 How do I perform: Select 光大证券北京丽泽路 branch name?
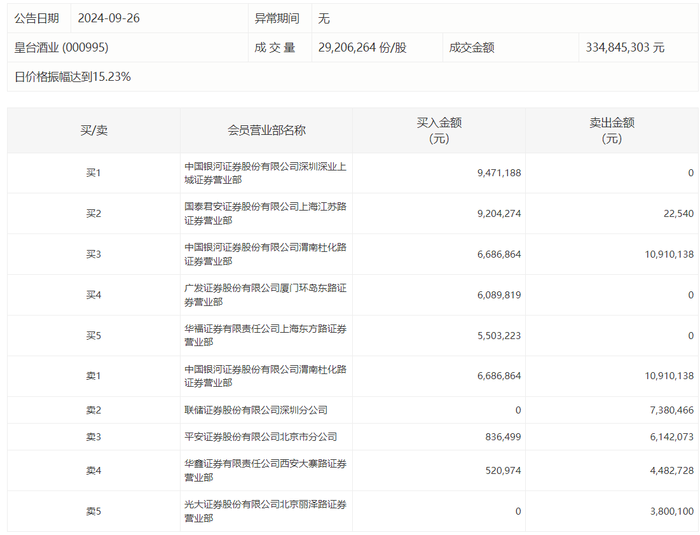coord(265,511)
